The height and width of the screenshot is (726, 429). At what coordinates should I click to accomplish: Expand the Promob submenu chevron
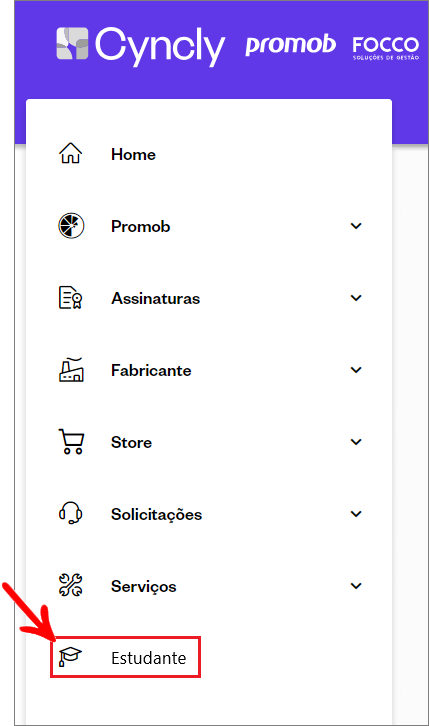click(356, 226)
